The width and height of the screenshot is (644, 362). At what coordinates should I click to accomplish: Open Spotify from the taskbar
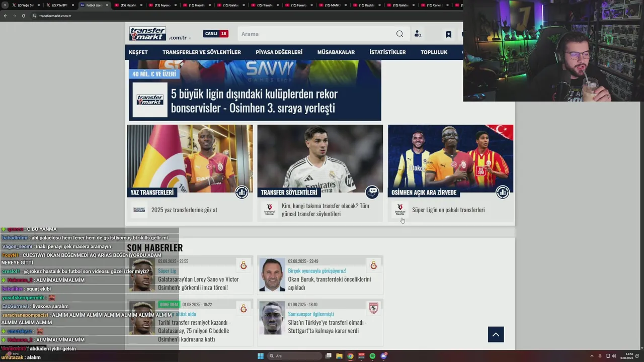[372, 356]
